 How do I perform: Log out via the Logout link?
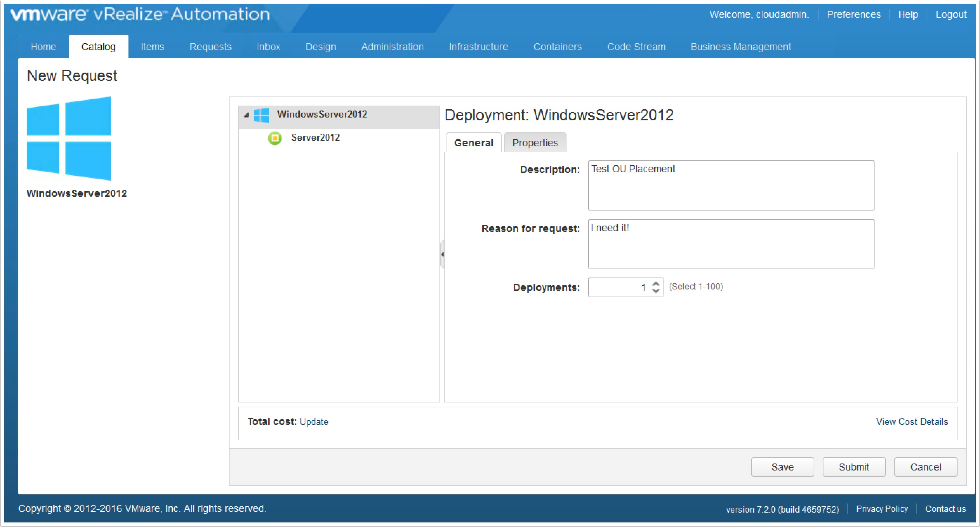coord(951,14)
